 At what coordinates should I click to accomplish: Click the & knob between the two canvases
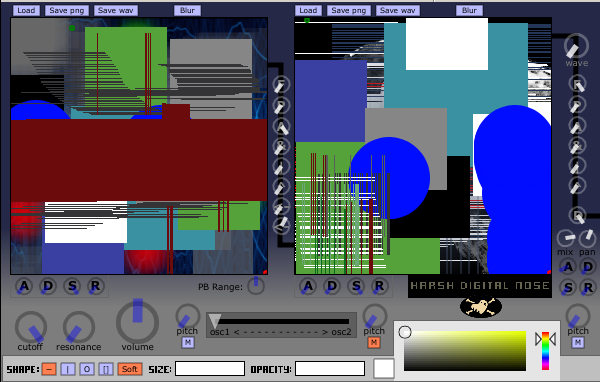point(281,147)
